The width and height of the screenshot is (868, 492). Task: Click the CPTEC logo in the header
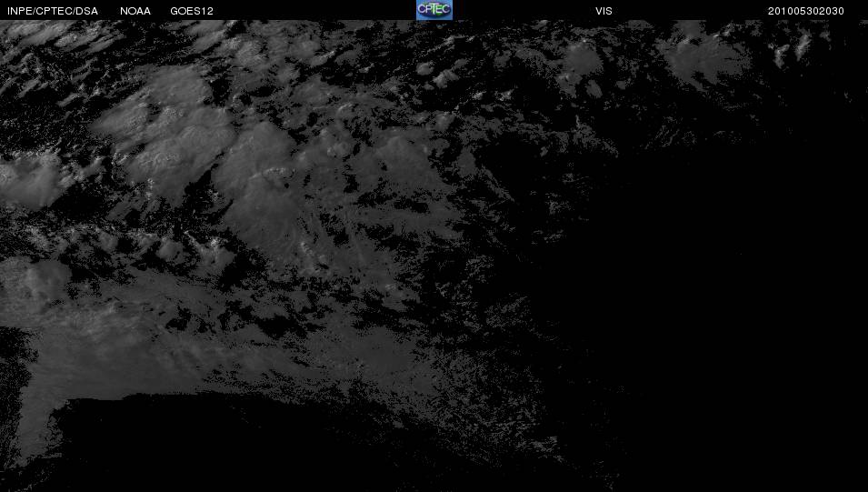coord(434,10)
